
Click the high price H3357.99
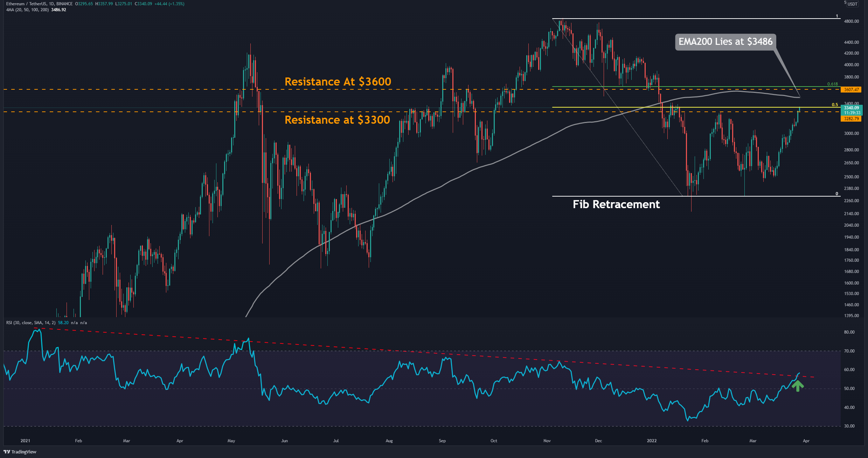pyautogui.click(x=104, y=4)
